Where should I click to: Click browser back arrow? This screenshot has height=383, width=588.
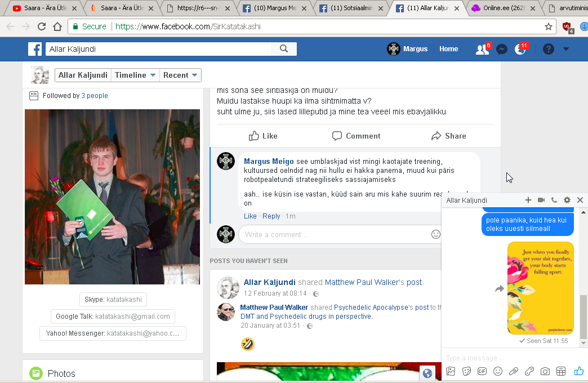point(11,26)
